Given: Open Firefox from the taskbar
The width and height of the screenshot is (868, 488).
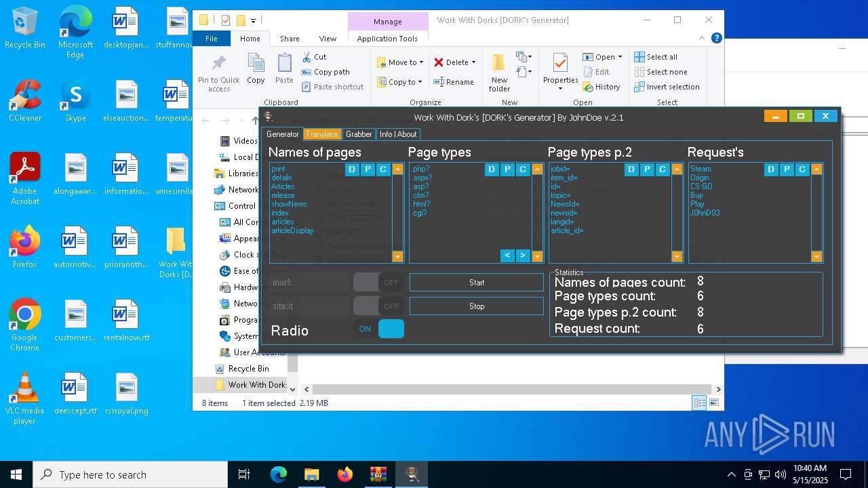Looking at the screenshot, I should [x=345, y=474].
